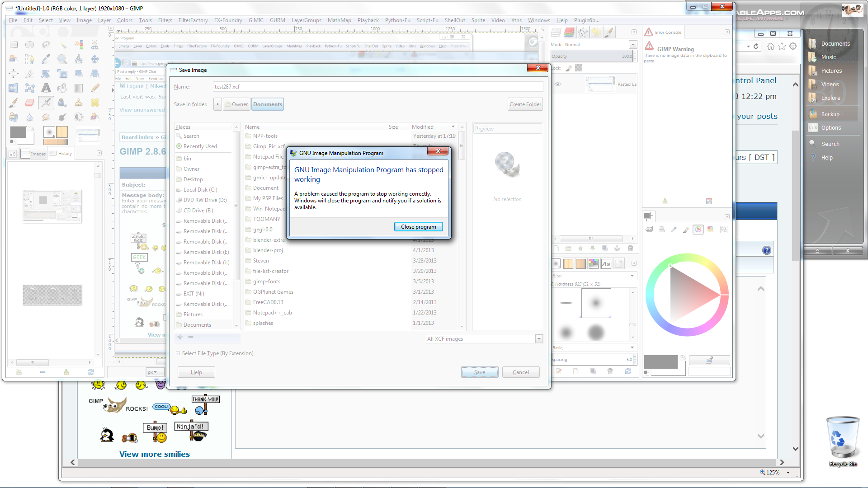The width and height of the screenshot is (868, 488).
Task: Click the delete layer trash icon
Action: (630, 249)
